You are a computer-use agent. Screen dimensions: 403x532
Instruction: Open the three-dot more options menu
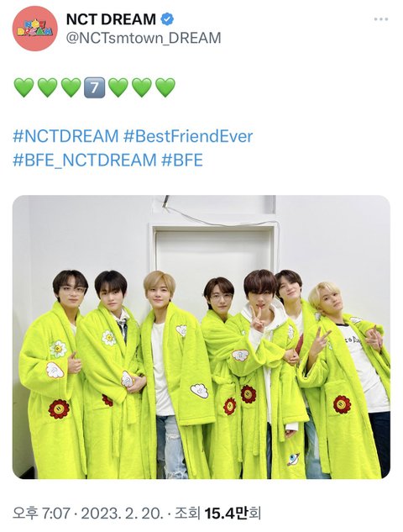pyautogui.click(x=381, y=19)
